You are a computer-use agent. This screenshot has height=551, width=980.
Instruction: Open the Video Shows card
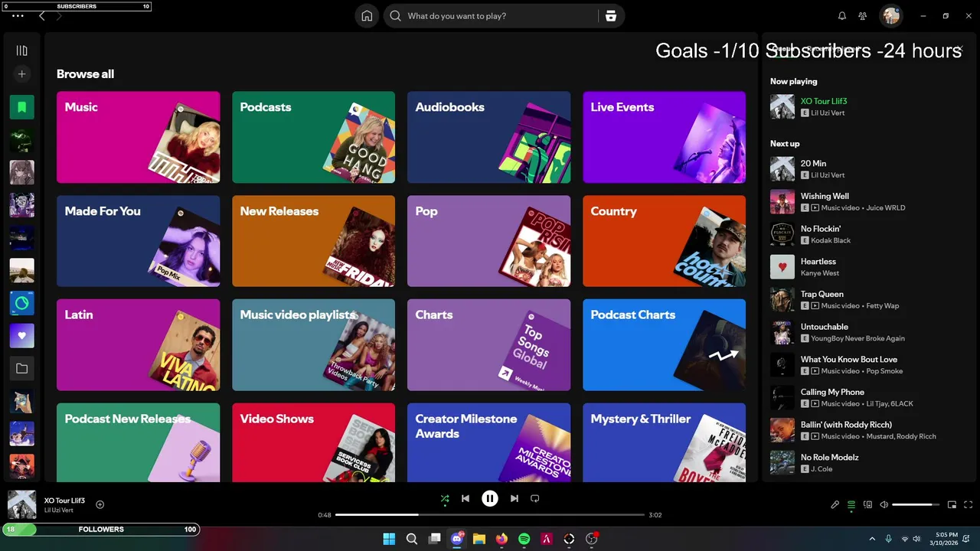click(x=313, y=442)
